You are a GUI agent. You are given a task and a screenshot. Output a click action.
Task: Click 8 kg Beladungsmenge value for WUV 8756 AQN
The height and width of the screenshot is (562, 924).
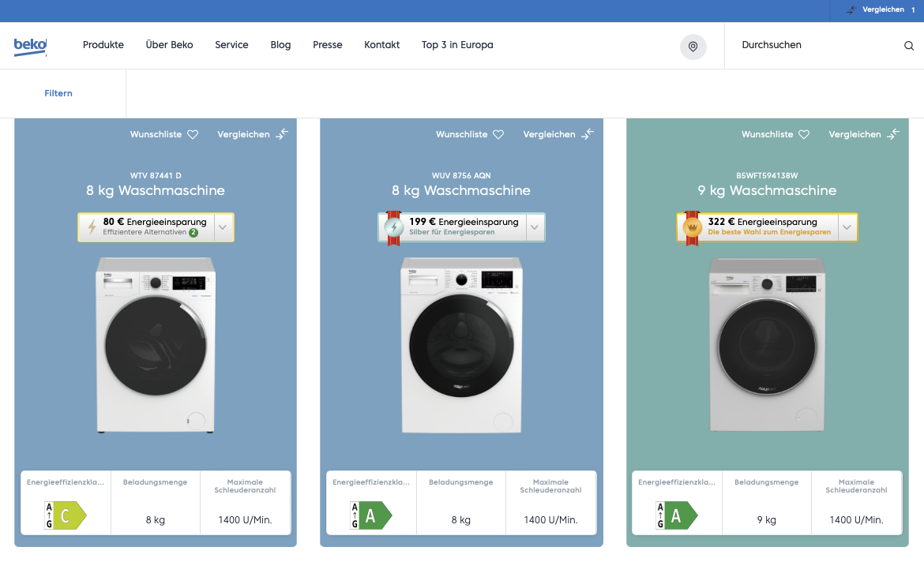pyautogui.click(x=461, y=520)
